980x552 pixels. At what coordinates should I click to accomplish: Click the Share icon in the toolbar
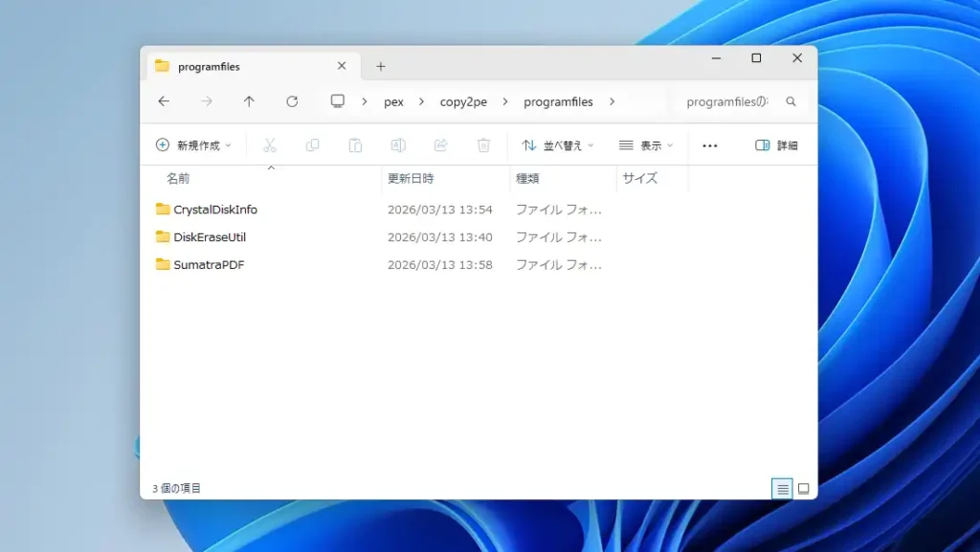(x=441, y=144)
